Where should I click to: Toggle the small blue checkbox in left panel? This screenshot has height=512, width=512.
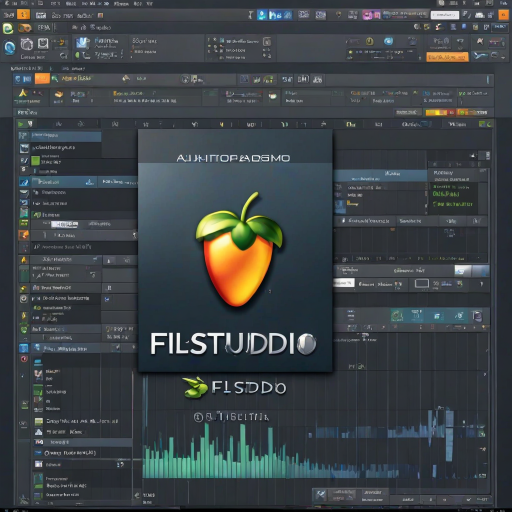coord(107,299)
